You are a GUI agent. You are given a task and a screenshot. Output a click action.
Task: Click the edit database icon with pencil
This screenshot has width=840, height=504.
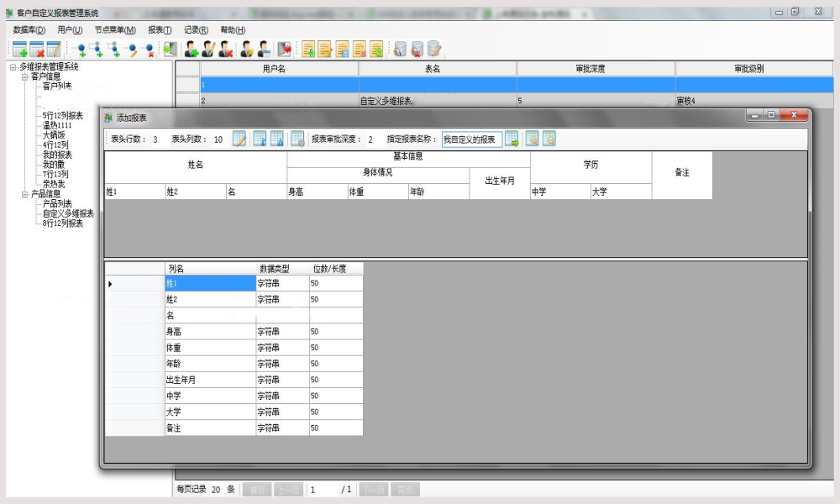point(434,50)
